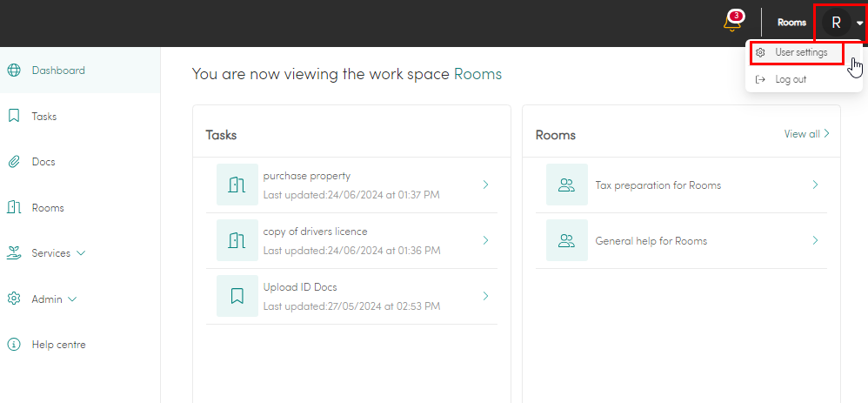868x403 pixels.
Task: Open the purchase property task row
Action: [351, 185]
